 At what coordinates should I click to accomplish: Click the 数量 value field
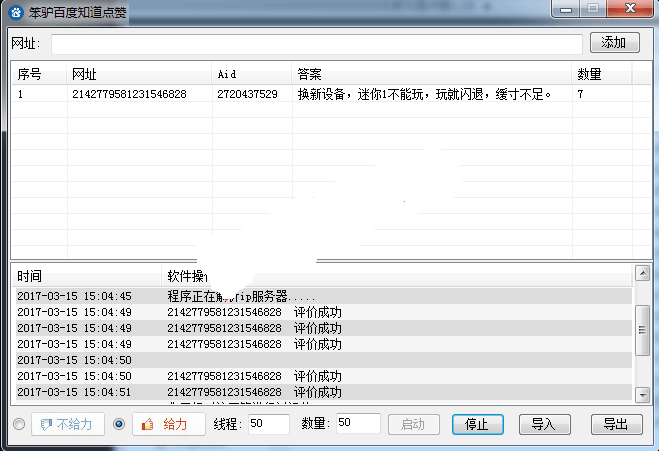[x=358, y=423]
